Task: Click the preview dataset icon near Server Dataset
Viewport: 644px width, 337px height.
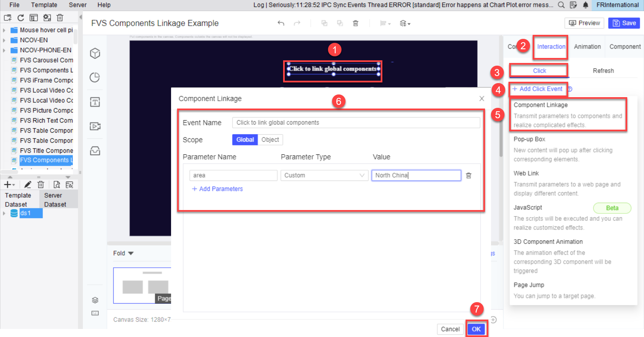Action: (x=57, y=184)
